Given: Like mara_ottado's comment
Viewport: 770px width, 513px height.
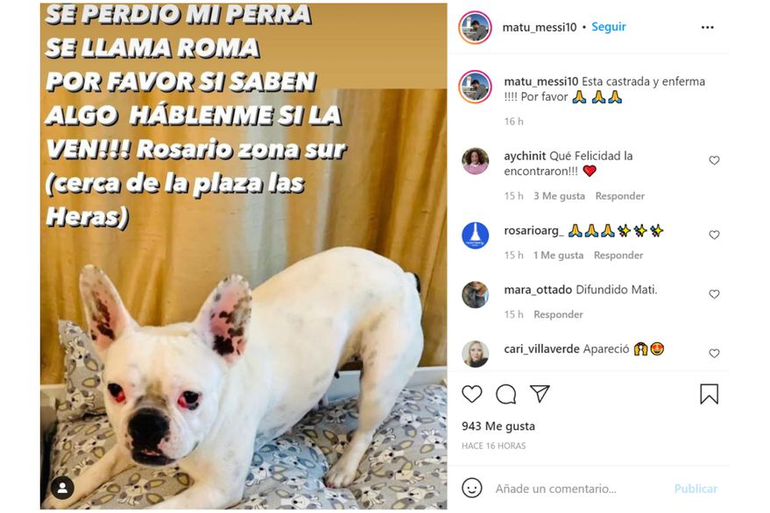Looking at the screenshot, I should coord(714,294).
